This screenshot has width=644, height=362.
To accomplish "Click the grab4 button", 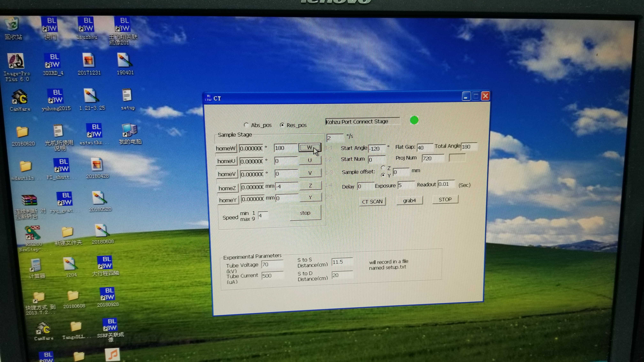I will click(409, 201).
